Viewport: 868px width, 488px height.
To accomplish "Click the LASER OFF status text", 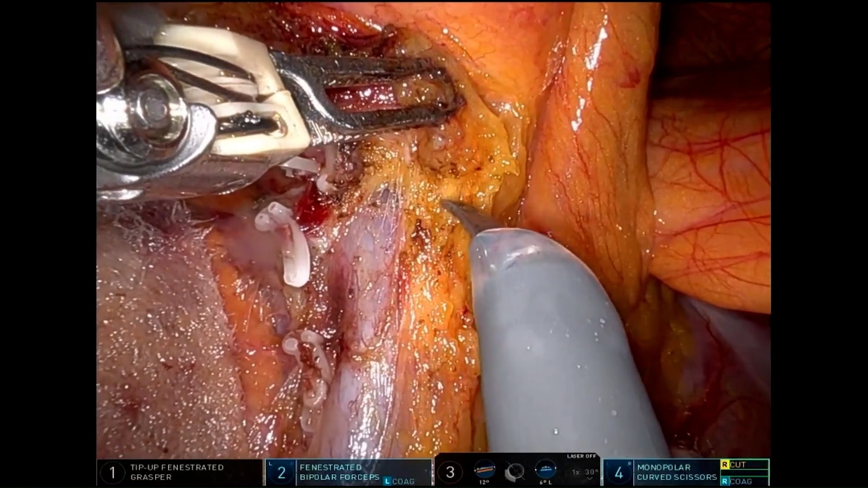I will point(581,456).
